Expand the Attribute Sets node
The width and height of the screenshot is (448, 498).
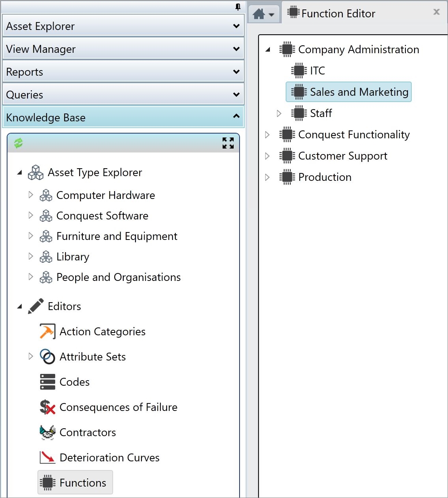[x=31, y=356]
